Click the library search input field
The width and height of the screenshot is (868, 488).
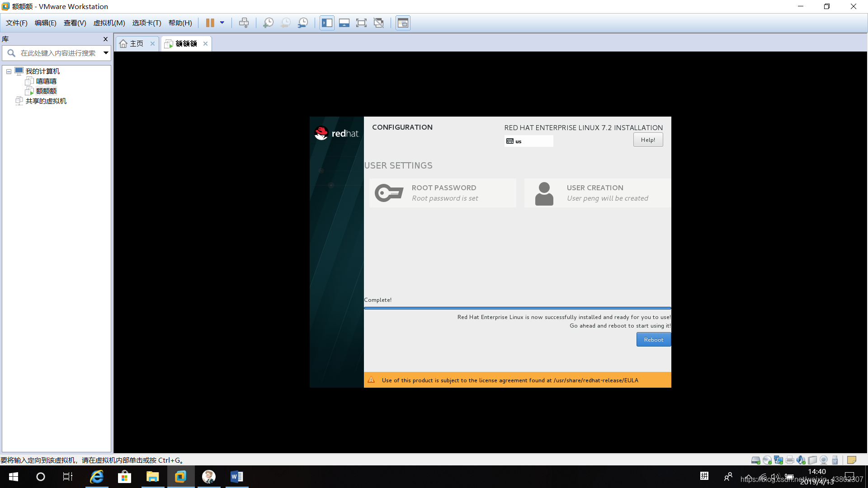(57, 53)
